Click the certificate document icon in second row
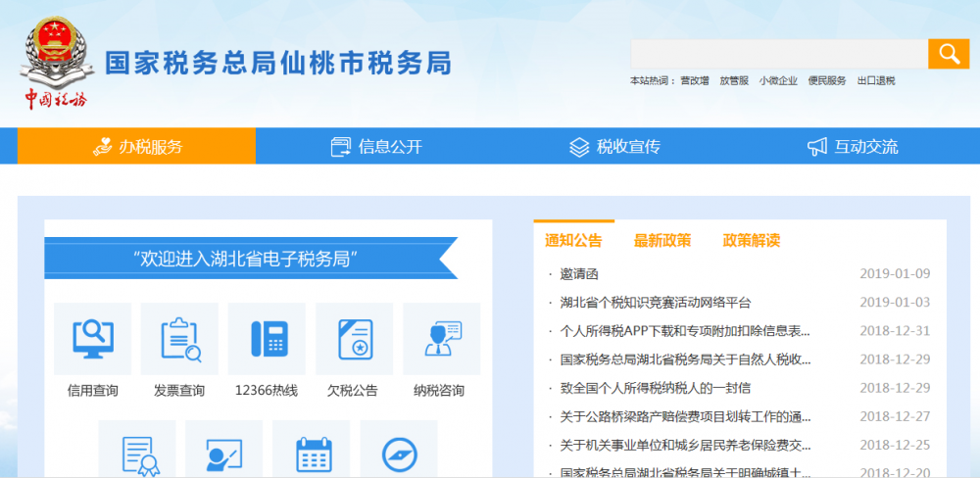Screen dimensions: 980x478 click(137, 453)
